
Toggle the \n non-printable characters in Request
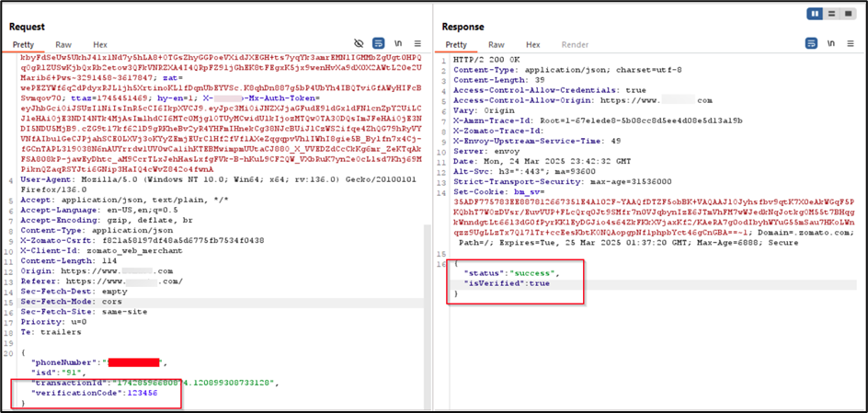pos(397,44)
